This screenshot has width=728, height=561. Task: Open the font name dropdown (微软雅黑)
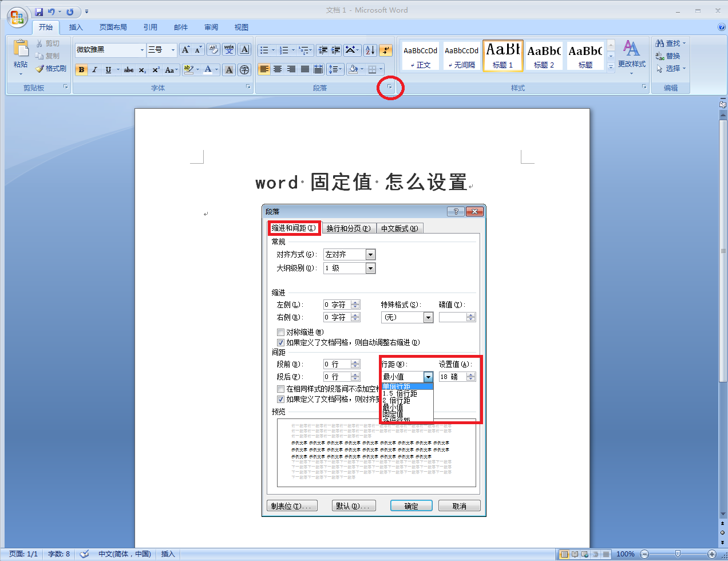(x=142, y=50)
